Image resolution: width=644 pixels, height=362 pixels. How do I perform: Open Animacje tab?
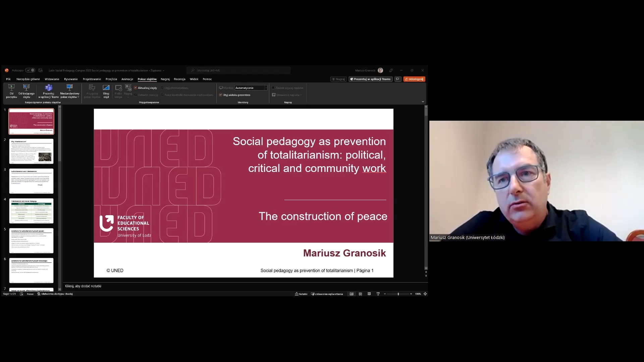point(127,79)
